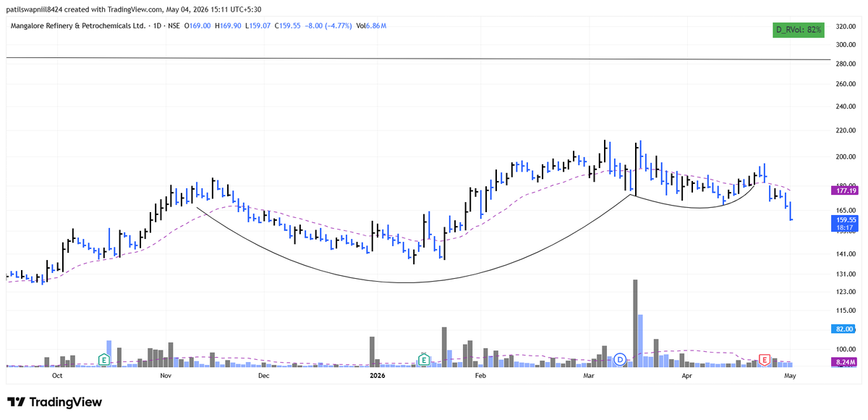Click the Oct time axis label
This screenshot has width=868, height=420.
pos(57,376)
